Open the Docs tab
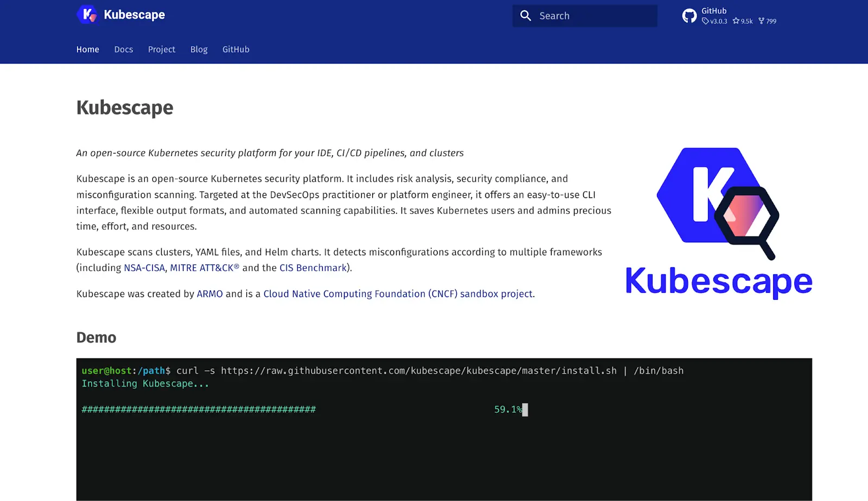The image size is (868, 501). (x=124, y=49)
